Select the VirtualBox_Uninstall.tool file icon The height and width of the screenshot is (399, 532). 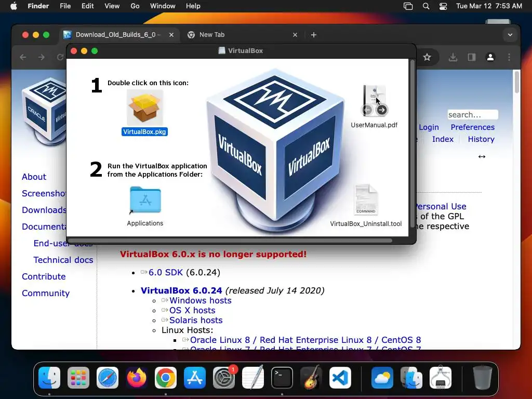tap(366, 199)
